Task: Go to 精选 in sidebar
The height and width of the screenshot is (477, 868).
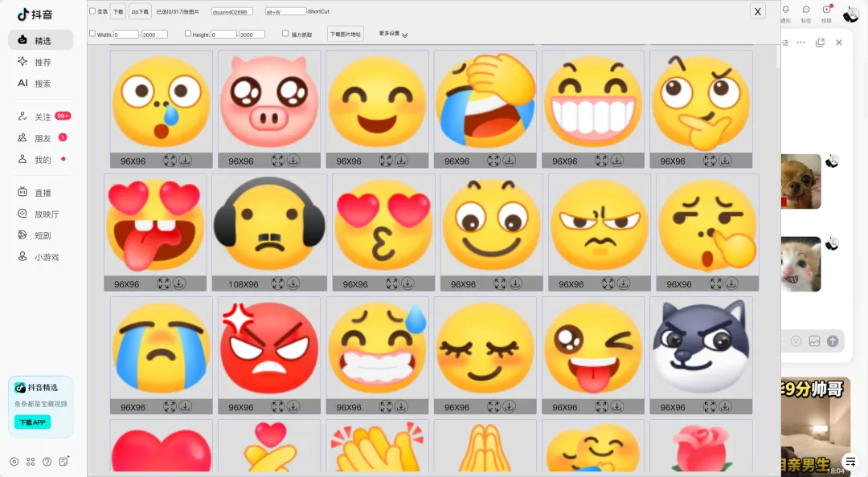Action: pyautogui.click(x=41, y=40)
